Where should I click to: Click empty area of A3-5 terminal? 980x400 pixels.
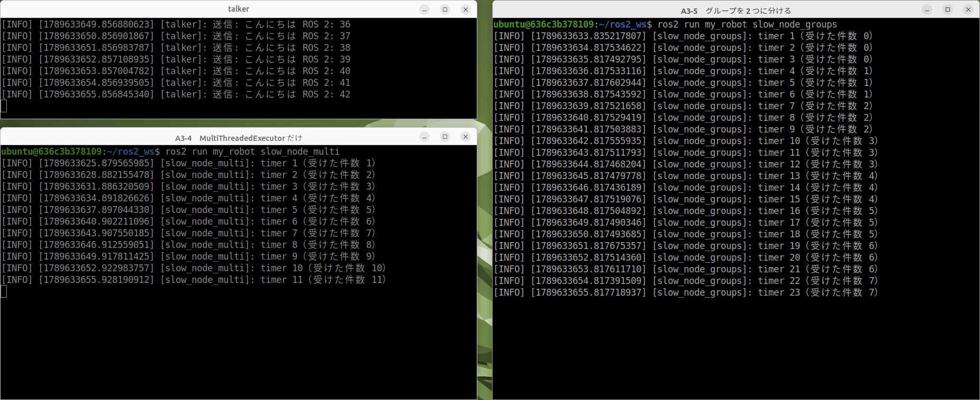point(736,350)
